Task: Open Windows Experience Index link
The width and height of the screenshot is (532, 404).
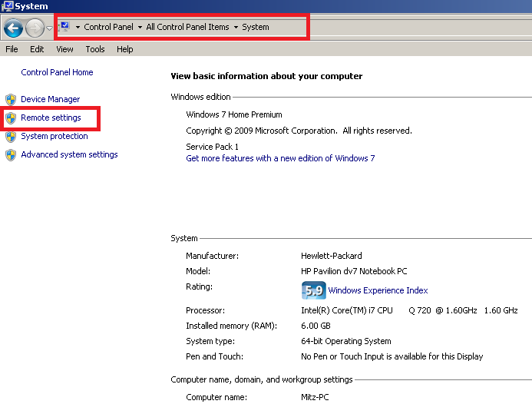Action: point(378,290)
